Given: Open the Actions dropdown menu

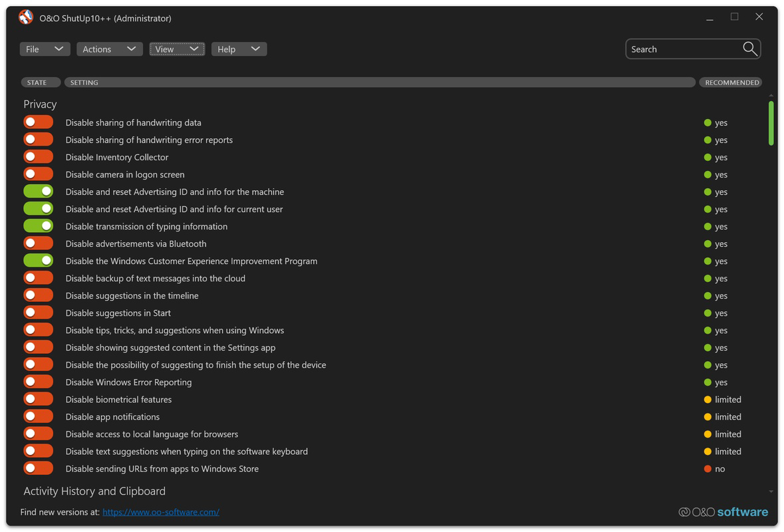Looking at the screenshot, I should coord(110,49).
